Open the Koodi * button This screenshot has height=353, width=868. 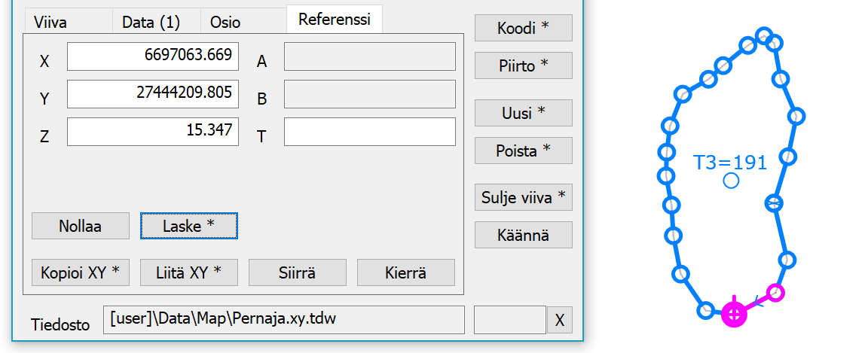tap(523, 28)
